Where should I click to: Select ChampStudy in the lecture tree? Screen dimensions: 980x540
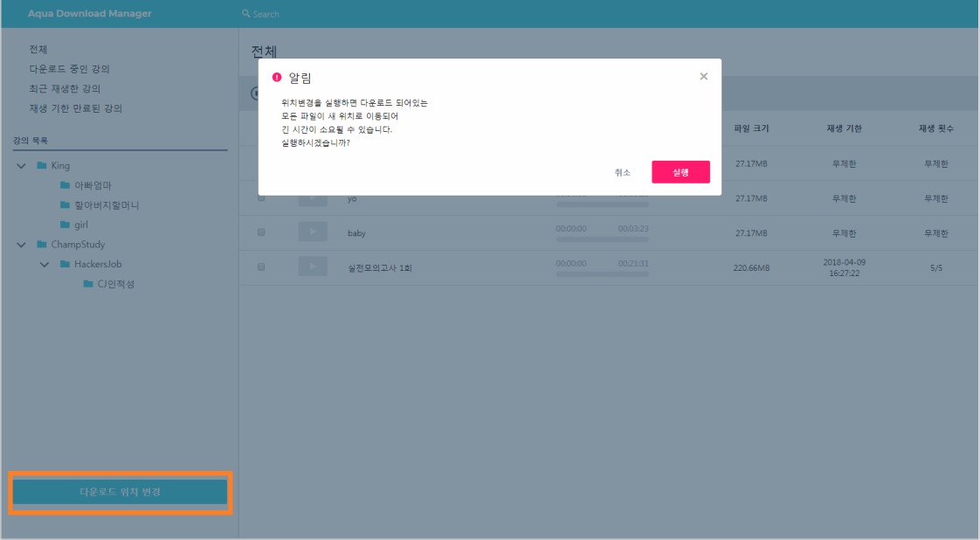(x=78, y=245)
